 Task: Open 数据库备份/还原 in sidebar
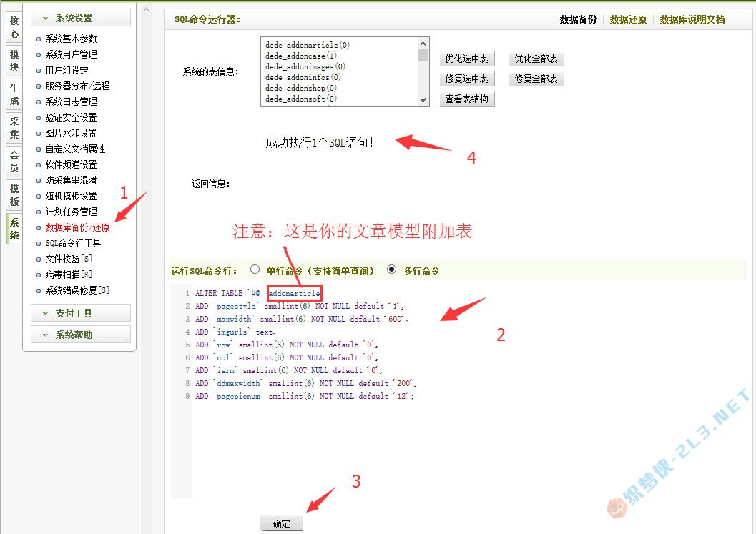(x=77, y=227)
